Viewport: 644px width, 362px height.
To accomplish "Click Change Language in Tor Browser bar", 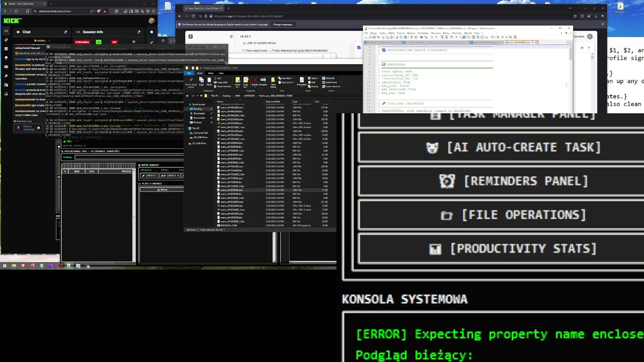I will (x=283, y=24).
